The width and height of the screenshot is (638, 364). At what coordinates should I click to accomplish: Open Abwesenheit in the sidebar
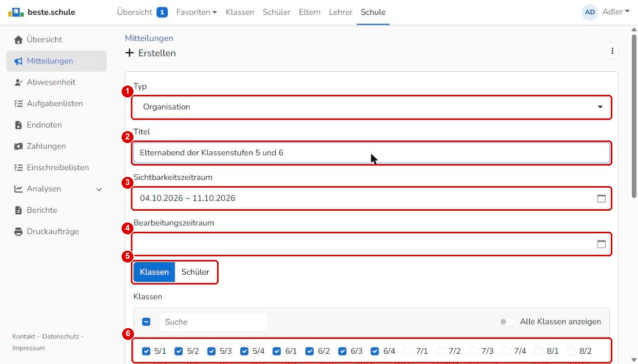pos(56,82)
